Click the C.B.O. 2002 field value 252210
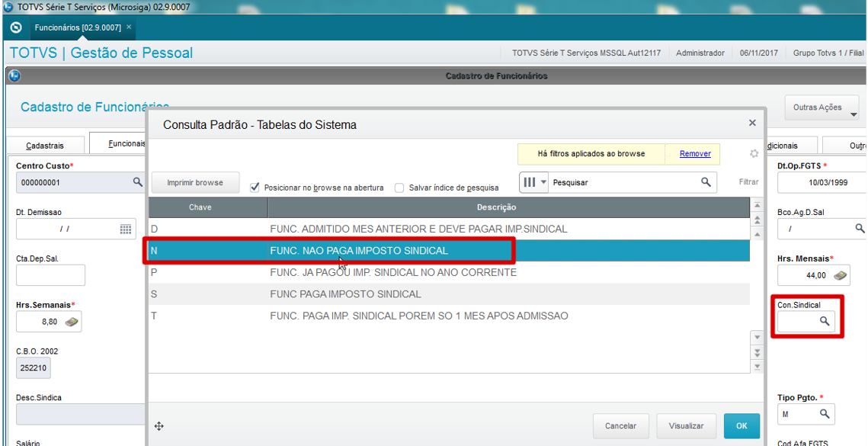The width and height of the screenshot is (868, 446). (x=34, y=368)
